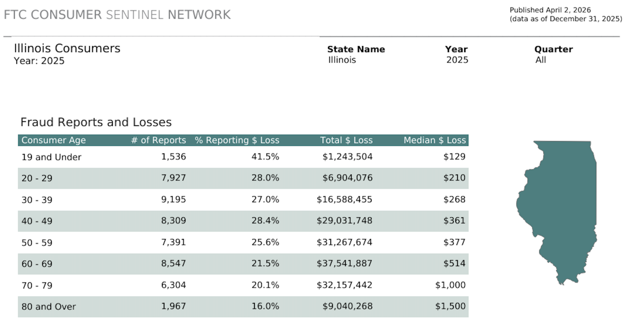Click the Median $ Loss column header
This screenshot has height=329, width=644.
[435, 140]
